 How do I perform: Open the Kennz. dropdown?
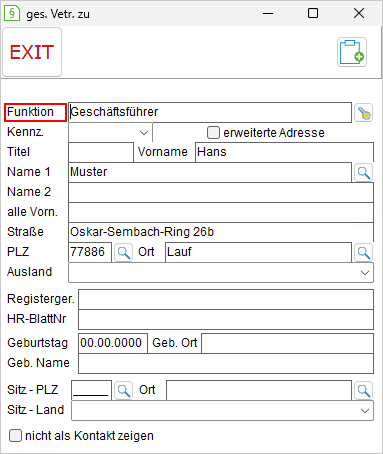click(110, 132)
